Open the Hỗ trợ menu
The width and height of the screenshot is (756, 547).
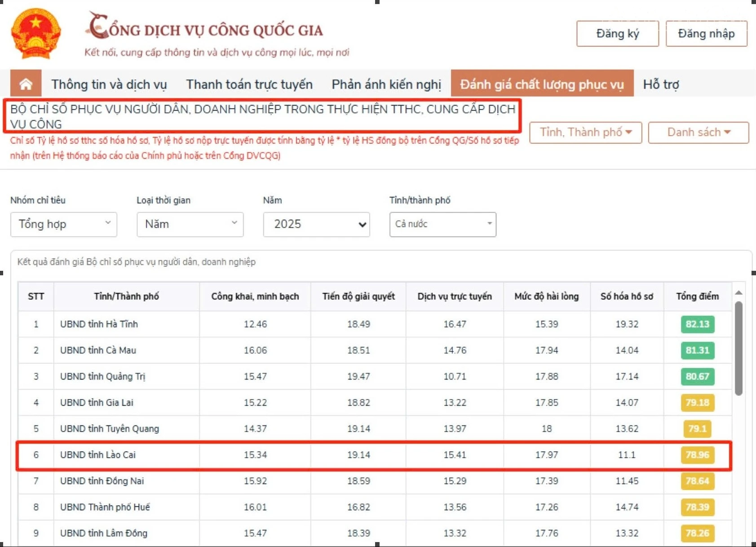click(x=661, y=84)
